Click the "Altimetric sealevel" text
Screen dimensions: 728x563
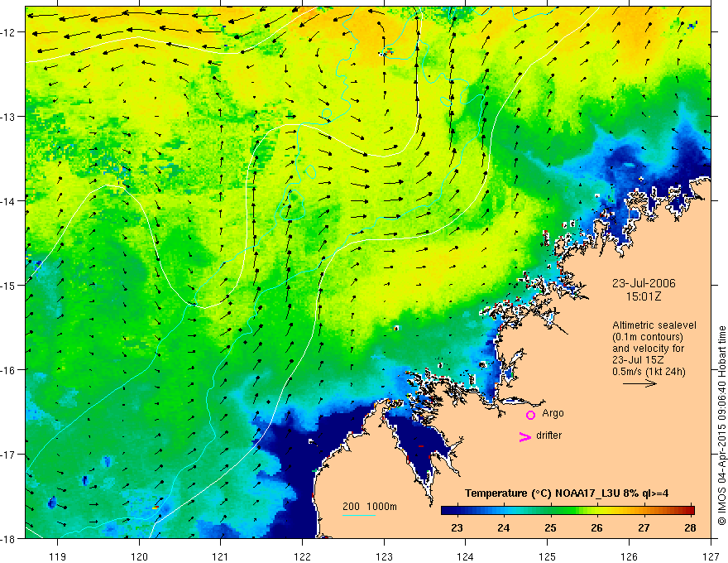pyautogui.click(x=654, y=325)
